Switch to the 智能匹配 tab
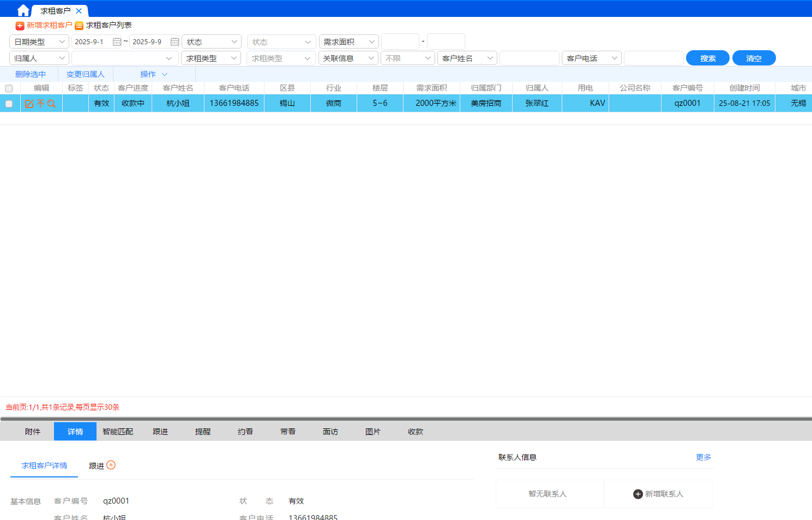This screenshot has width=812, height=520. [x=118, y=432]
